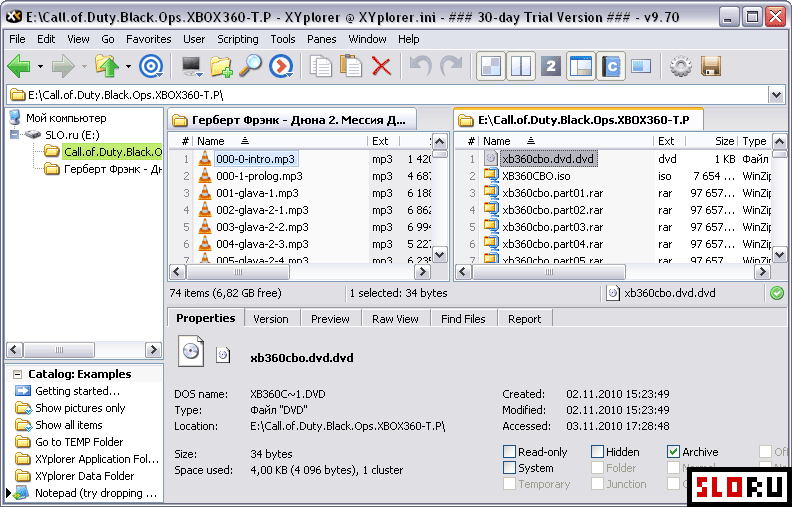The image size is (792, 507).
Task: Select file 003-glava-2-2.mp3
Action: [x=262, y=227]
